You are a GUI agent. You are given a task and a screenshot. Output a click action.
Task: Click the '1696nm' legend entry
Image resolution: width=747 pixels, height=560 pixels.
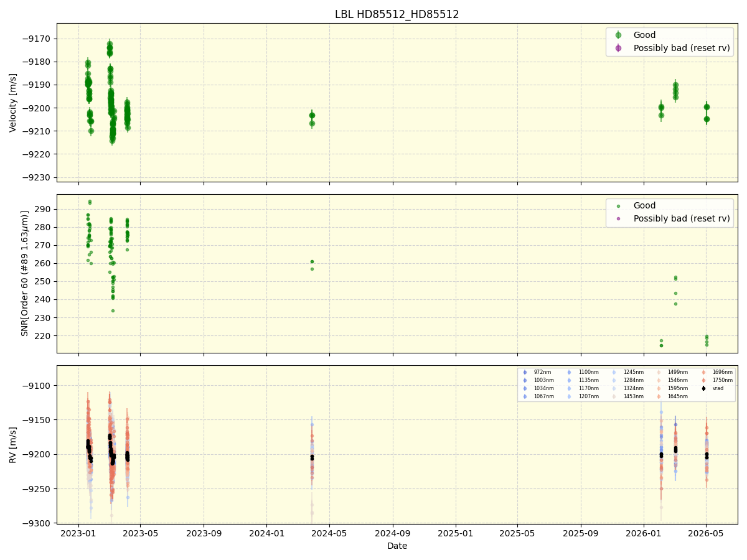click(722, 372)
